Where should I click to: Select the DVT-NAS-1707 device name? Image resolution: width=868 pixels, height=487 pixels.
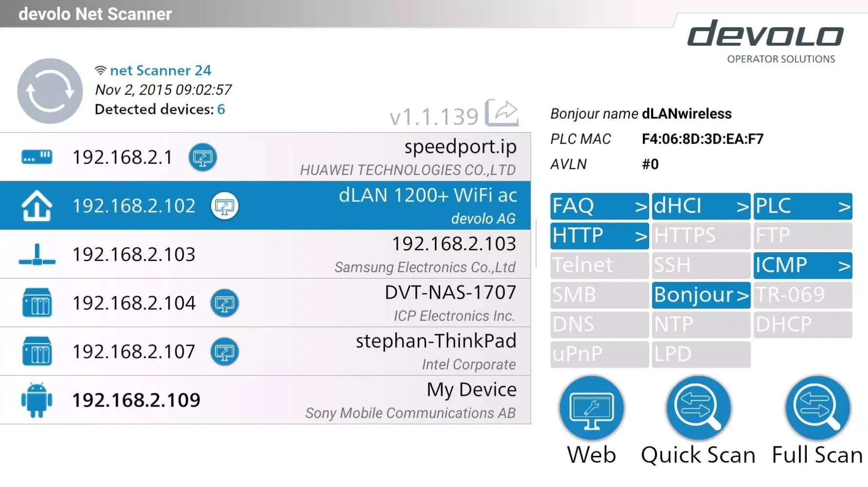click(450, 292)
